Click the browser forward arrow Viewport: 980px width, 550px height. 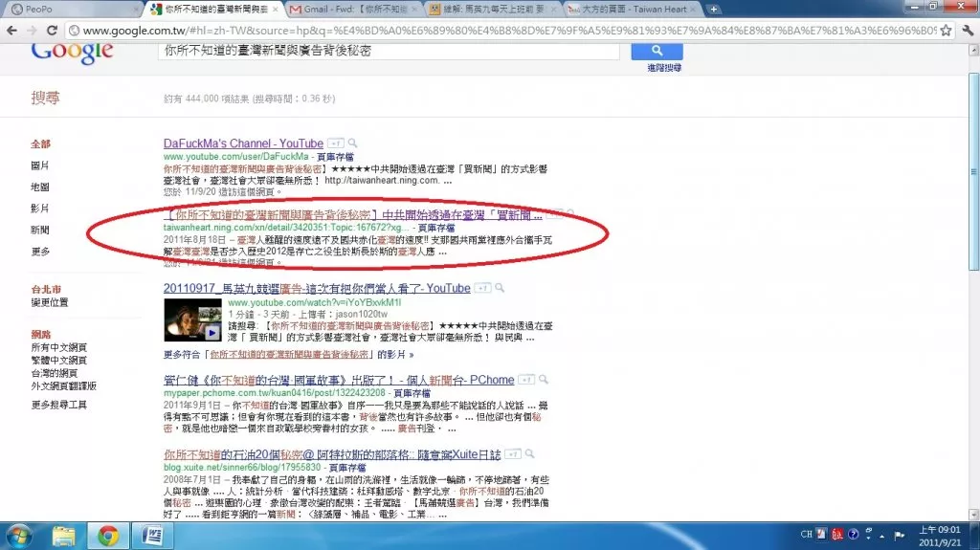pyautogui.click(x=32, y=31)
